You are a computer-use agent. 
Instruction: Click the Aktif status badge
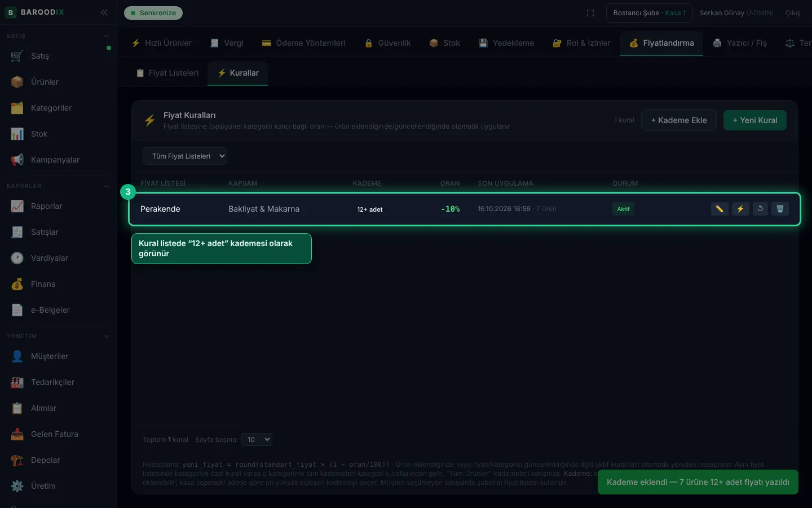click(623, 209)
